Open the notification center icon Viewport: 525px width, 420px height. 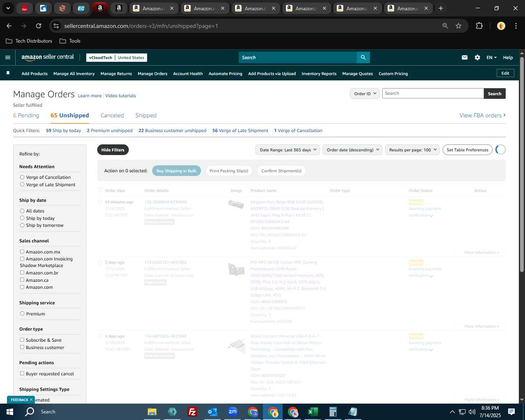(x=511, y=412)
